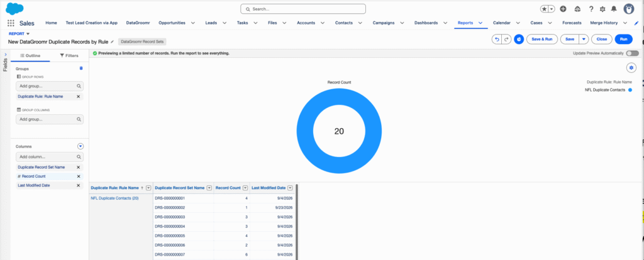Select the 9/23/2026 date cell

273,207
